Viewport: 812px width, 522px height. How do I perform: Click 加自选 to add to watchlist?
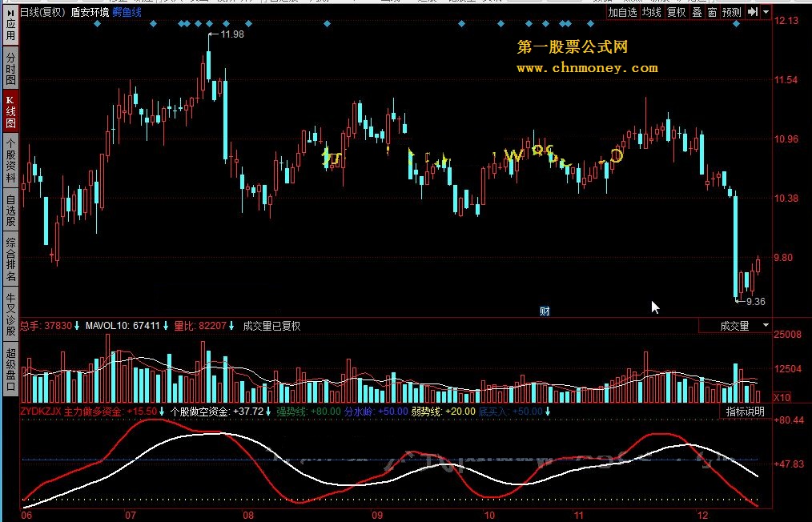pos(622,12)
